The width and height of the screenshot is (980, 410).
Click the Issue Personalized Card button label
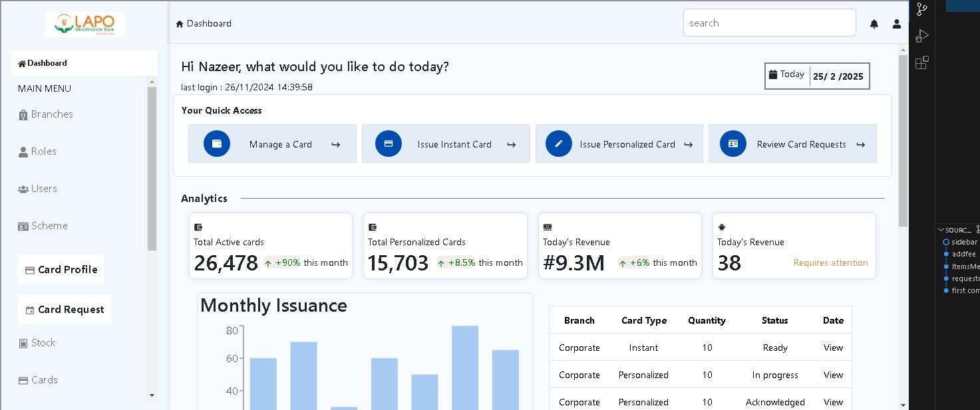[627, 144]
